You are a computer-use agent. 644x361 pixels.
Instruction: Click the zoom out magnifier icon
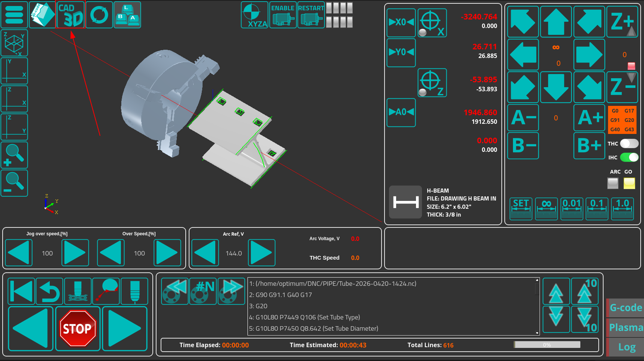(x=14, y=183)
